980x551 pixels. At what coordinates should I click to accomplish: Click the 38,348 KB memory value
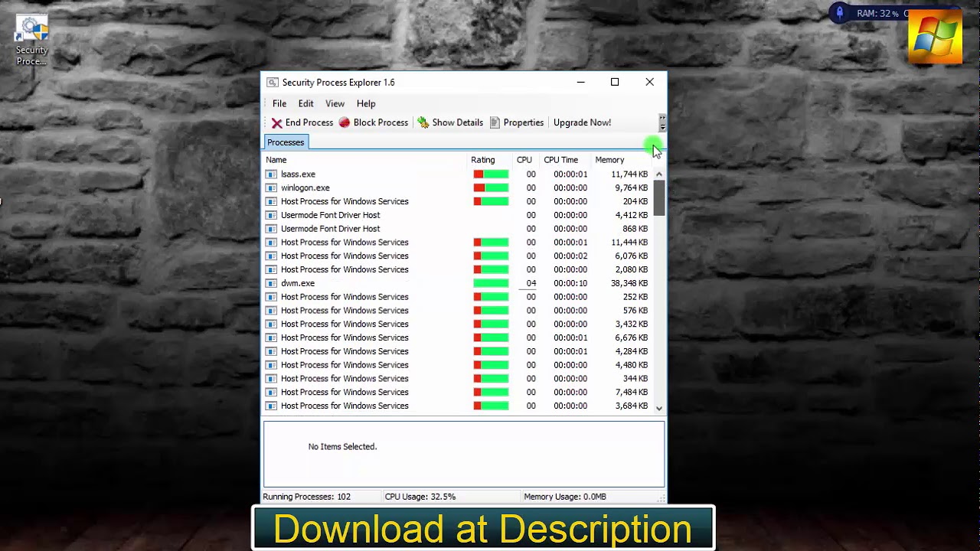(629, 283)
